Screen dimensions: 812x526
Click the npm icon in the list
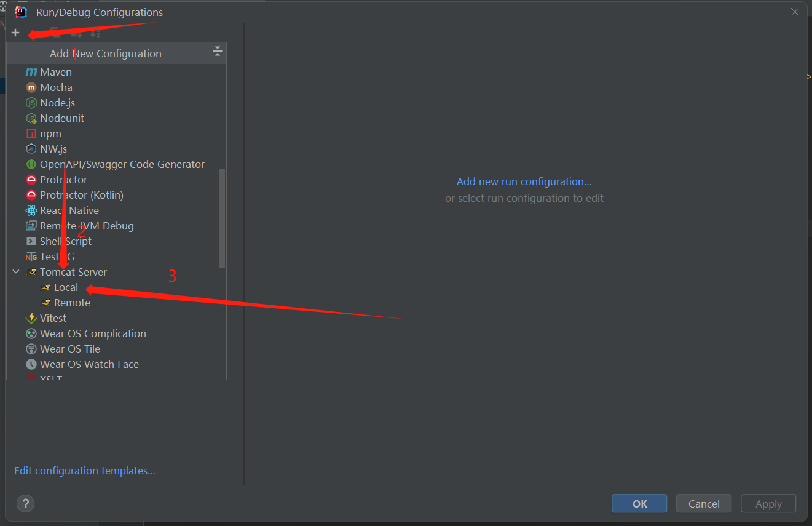tap(31, 133)
